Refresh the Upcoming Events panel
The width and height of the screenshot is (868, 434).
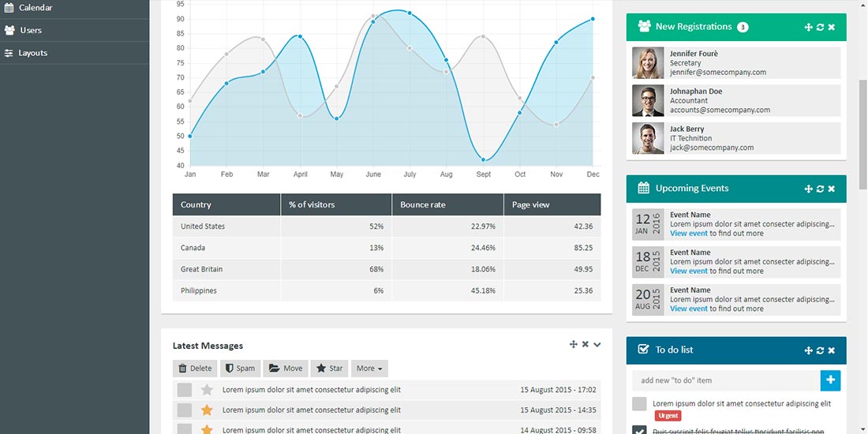pyautogui.click(x=820, y=189)
